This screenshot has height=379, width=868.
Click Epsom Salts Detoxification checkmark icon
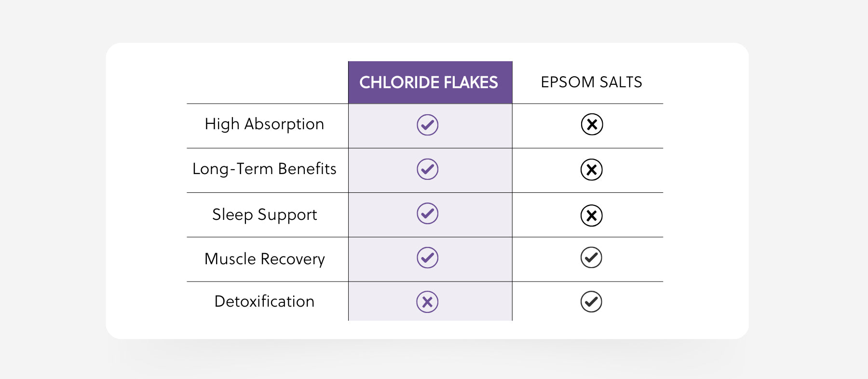[591, 302]
